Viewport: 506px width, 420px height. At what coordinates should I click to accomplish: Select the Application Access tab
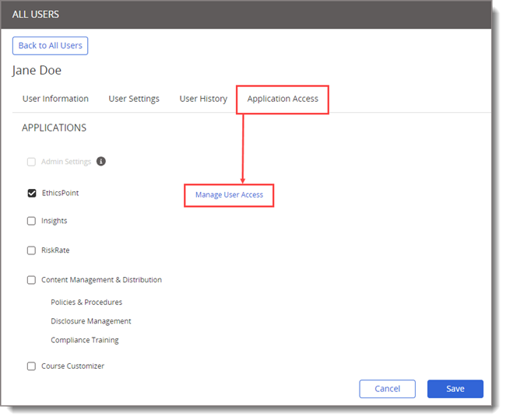pos(283,99)
